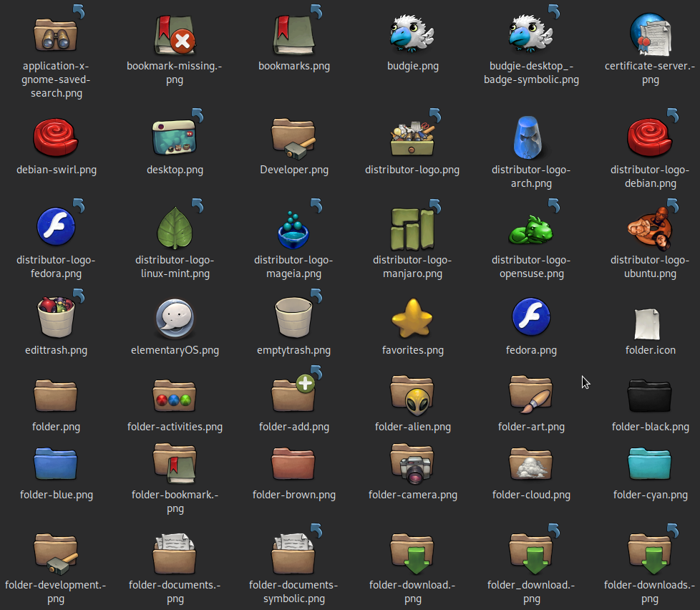This screenshot has width=700, height=610.
Task: Click the folder-black.png folder
Action: [650, 394]
